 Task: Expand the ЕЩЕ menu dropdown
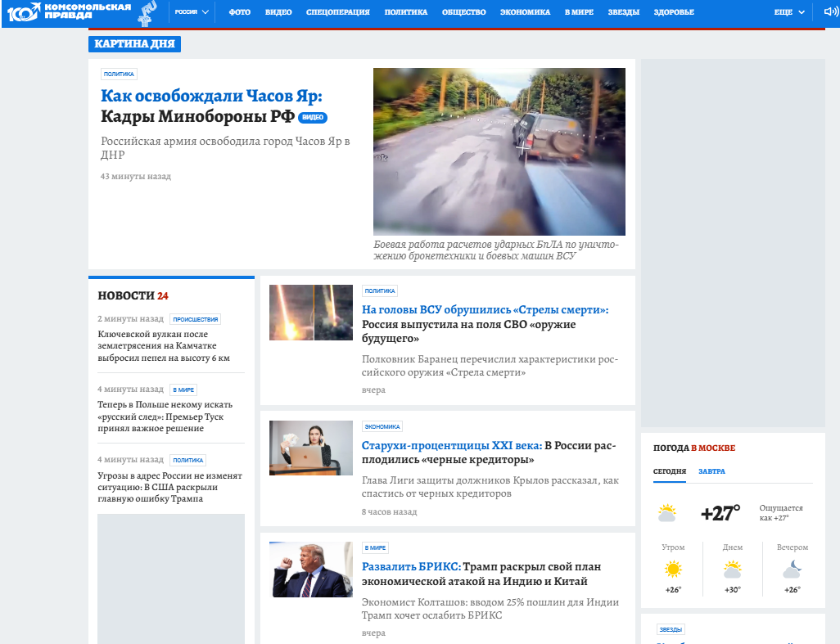(789, 12)
